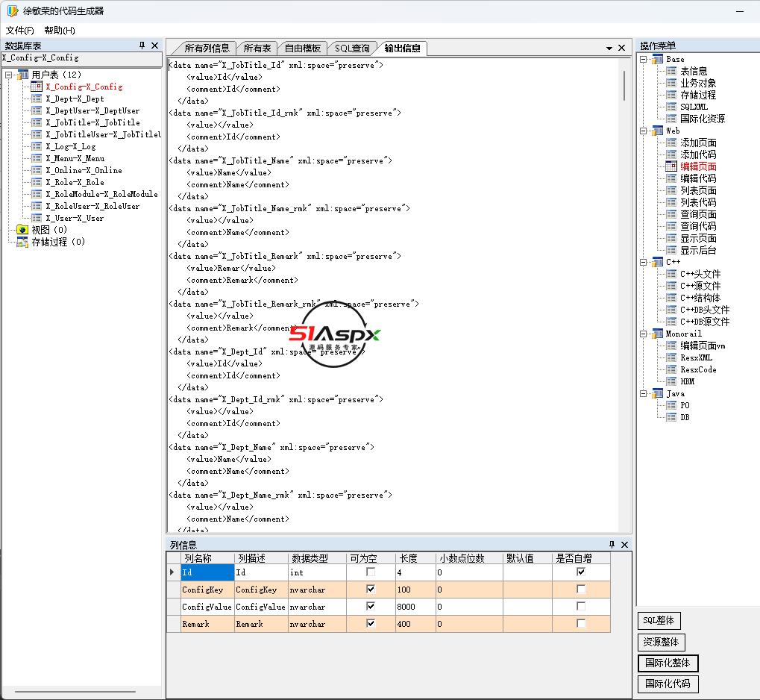Select the 存储过程 item under Base
The image size is (760, 700).
[698, 95]
